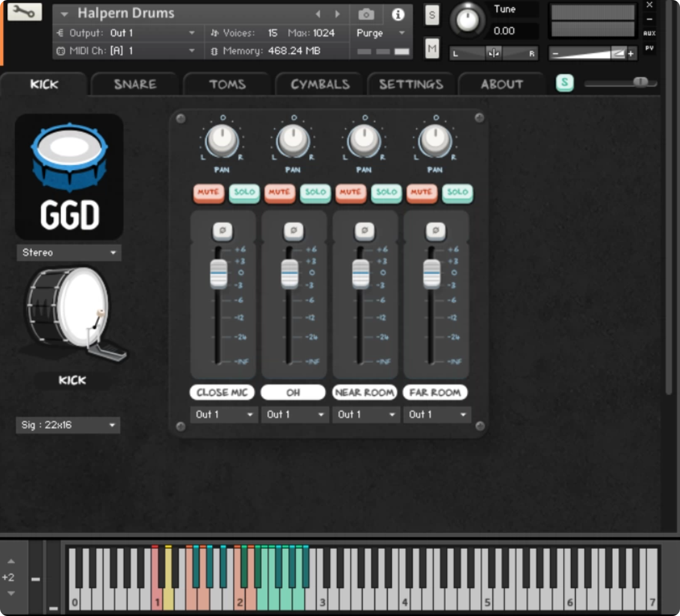Toggle phase invert on NEAR ROOM channel
This screenshot has height=616, width=680.
[x=365, y=230]
